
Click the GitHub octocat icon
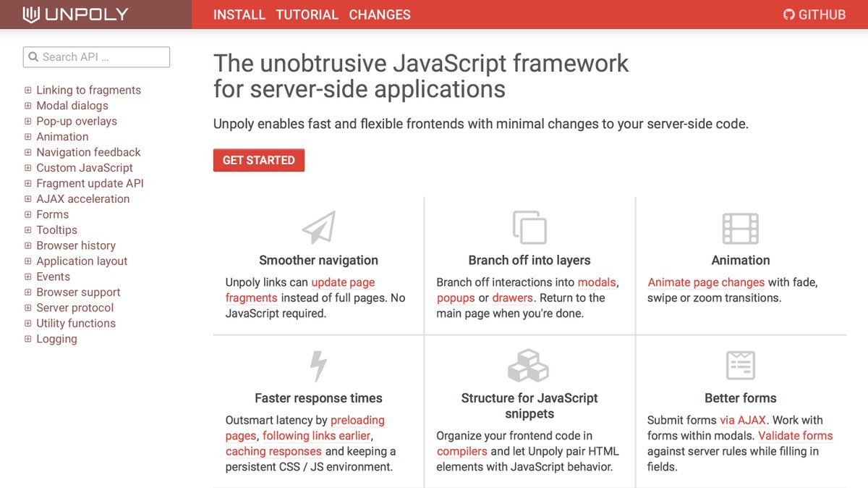pyautogui.click(x=789, y=14)
